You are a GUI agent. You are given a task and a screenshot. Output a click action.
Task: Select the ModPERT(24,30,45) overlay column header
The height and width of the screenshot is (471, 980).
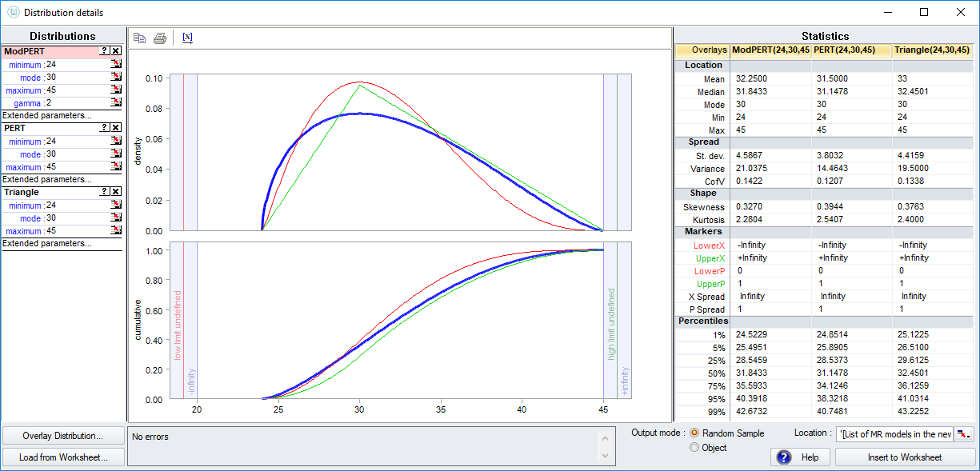pyautogui.click(x=770, y=50)
